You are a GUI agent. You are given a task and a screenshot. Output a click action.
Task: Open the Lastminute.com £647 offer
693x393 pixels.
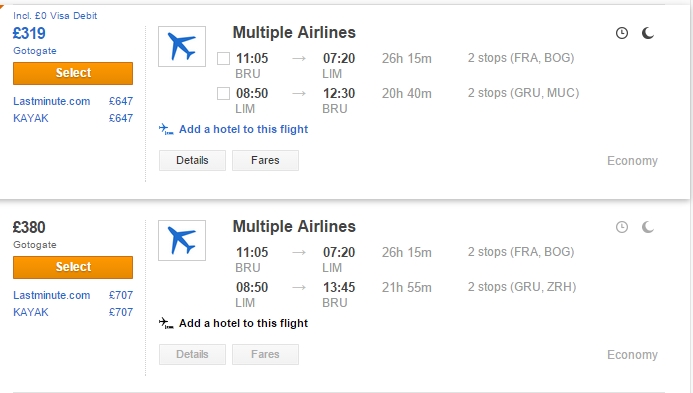pos(73,101)
